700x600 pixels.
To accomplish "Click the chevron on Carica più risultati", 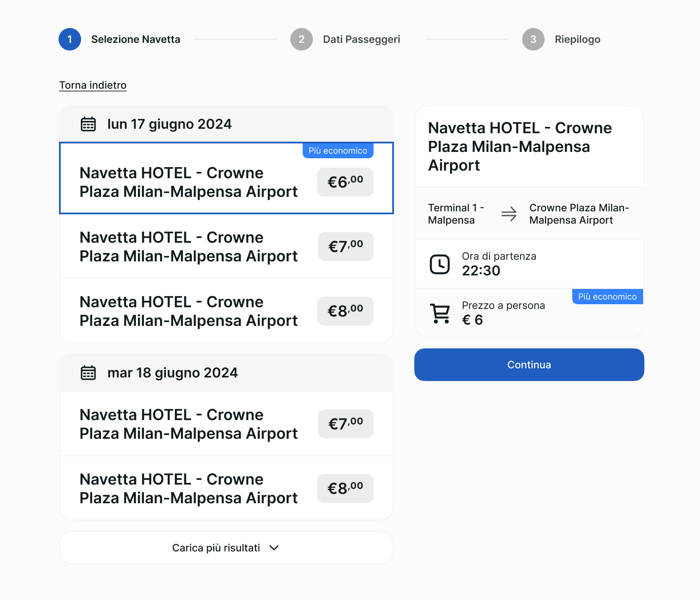I will tap(274, 548).
